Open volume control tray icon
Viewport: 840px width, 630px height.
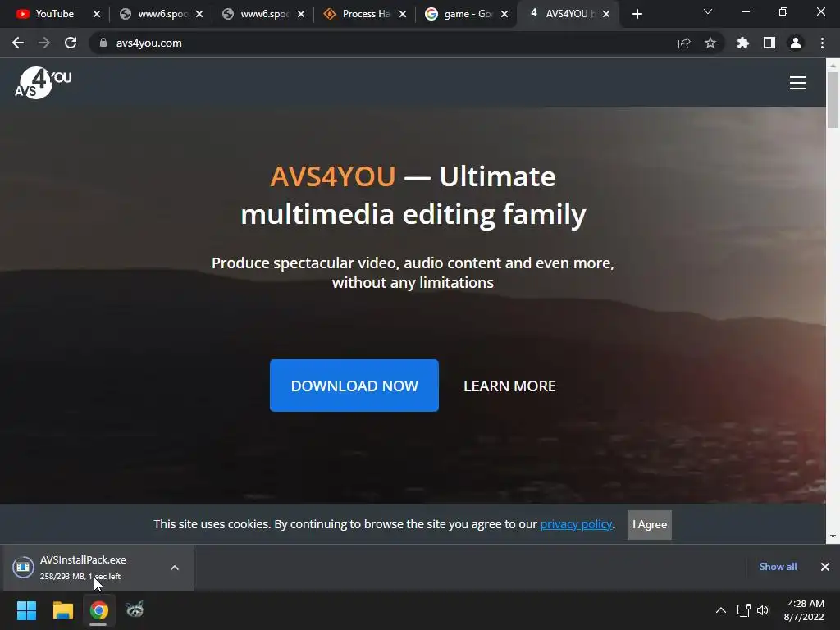tap(763, 610)
